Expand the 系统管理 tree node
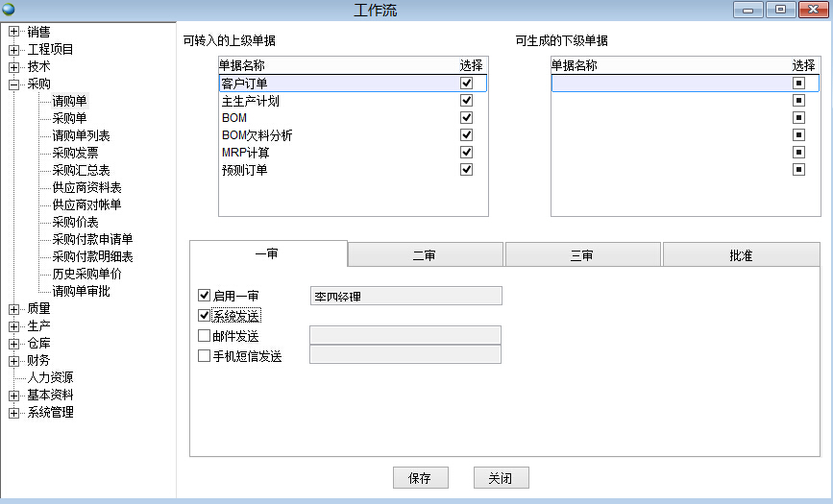The width and height of the screenshot is (833, 504). [14, 413]
